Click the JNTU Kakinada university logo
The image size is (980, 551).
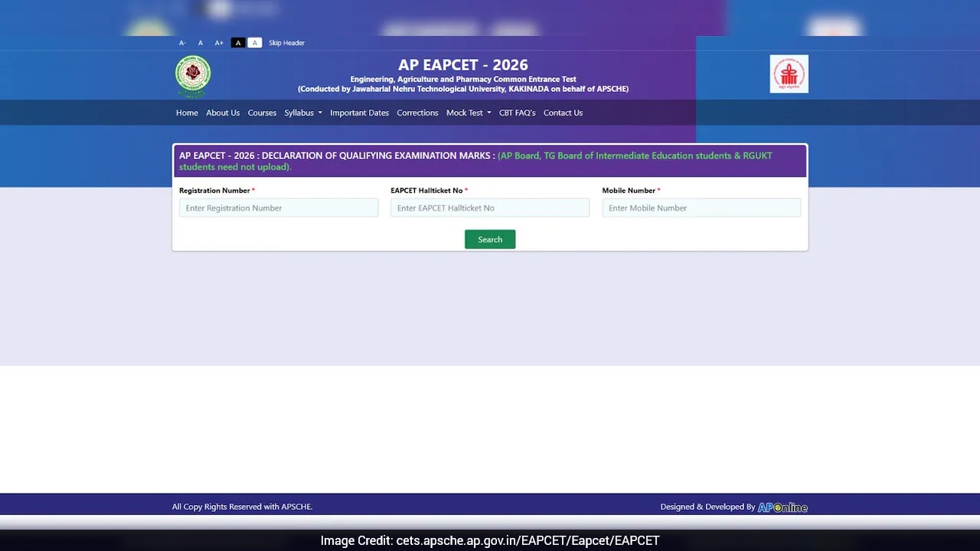193,77
